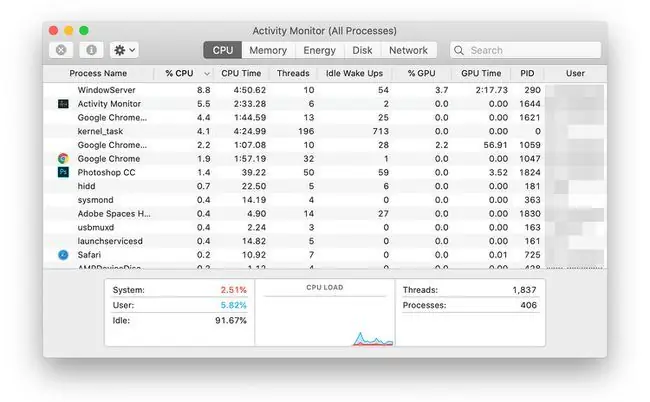Sort by Threads column header

pyautogui.click(x=293, y=73)
